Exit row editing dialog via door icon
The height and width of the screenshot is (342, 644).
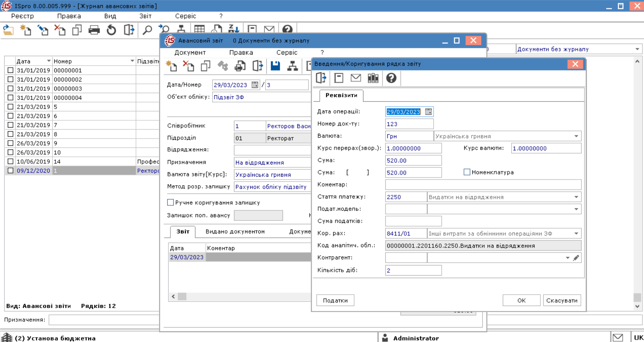[321, 78]
